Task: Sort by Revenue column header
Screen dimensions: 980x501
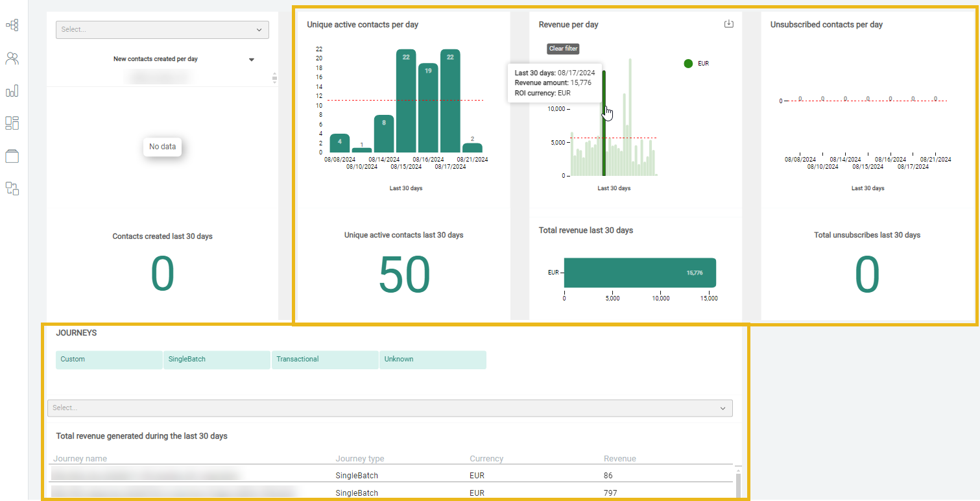Action: 619,459
